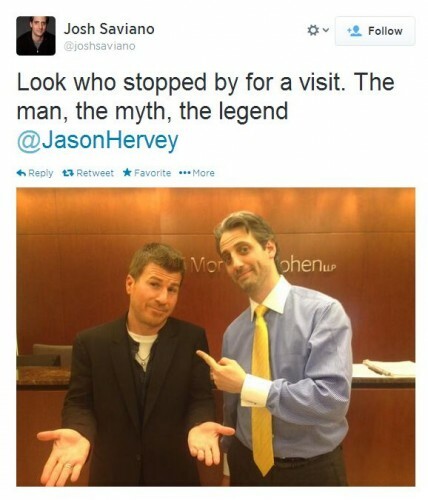Click the gear icon
Image resolution: width=428 pixels, height=500 pixels.
(313, 31)
